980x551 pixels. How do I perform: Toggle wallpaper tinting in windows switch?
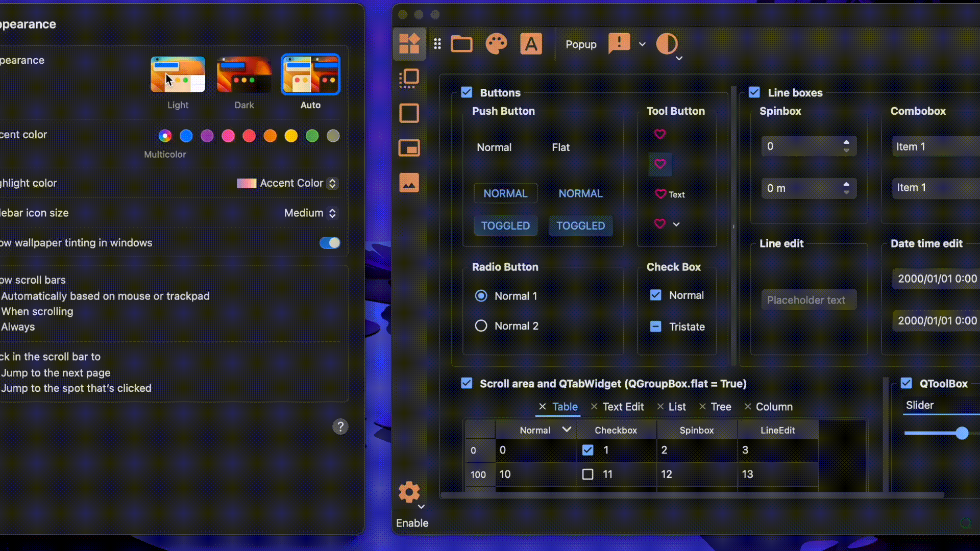(x=330, y=243)
